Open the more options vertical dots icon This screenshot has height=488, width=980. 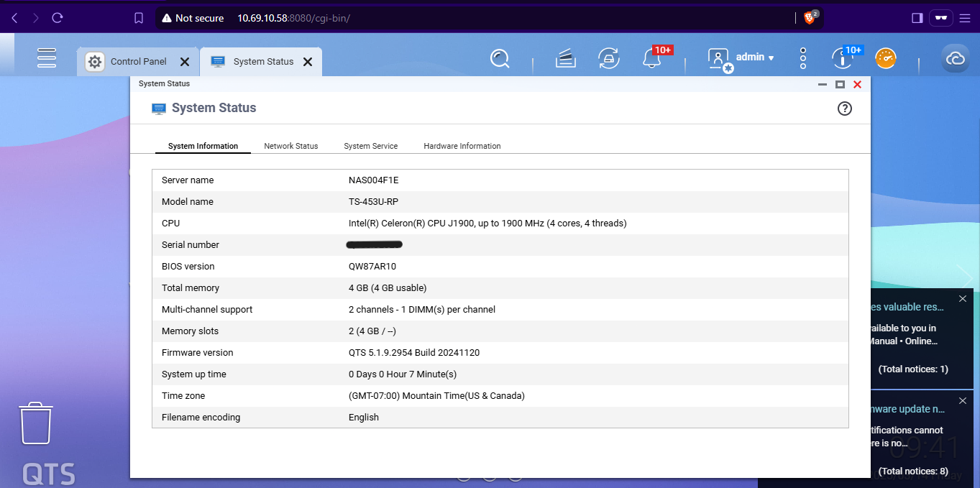coord(803,59)
